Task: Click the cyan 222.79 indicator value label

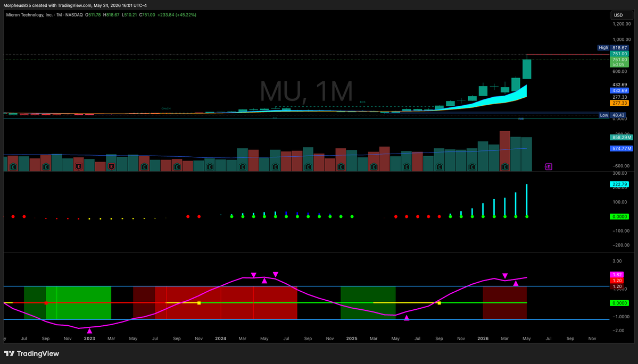Action: [619, 184]
